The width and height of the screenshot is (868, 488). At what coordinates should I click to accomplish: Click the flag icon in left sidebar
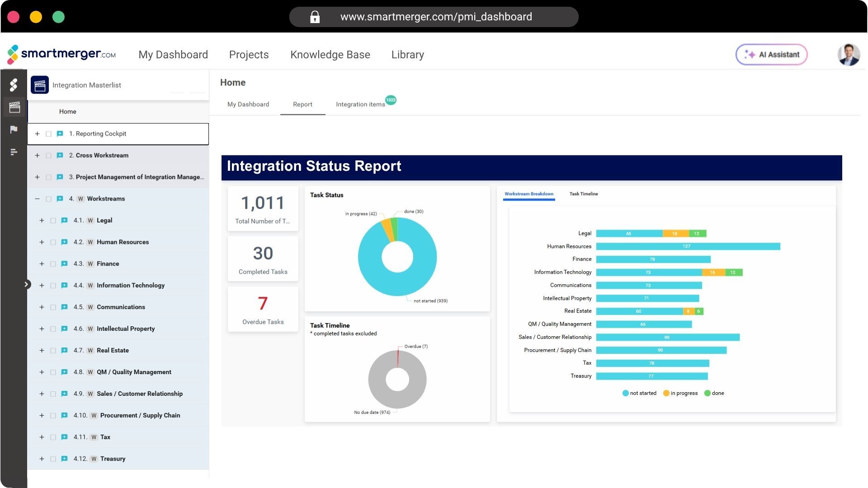click(x=14, y=130)
